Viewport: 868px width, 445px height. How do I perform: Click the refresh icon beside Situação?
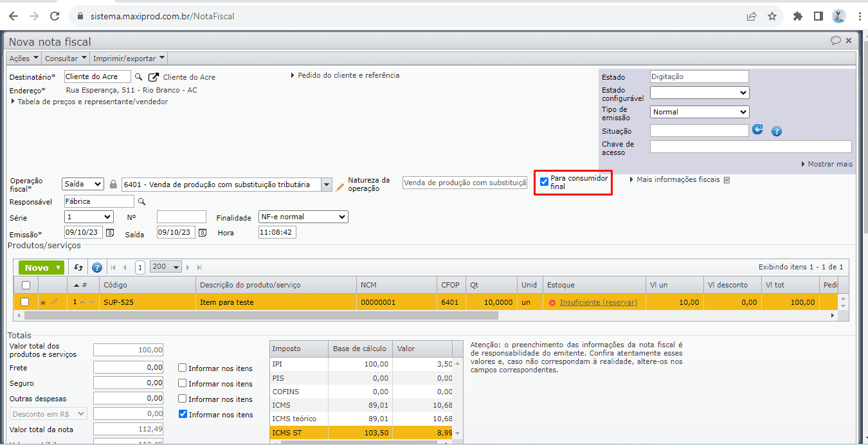(x=758, y=130)
